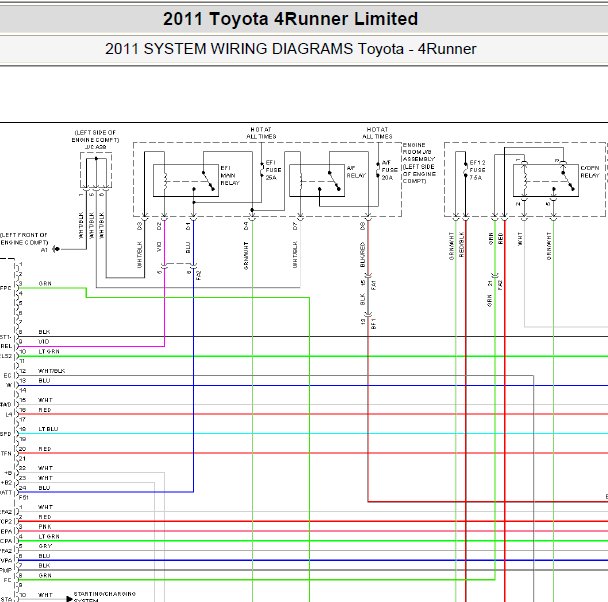Click HOT AT ALL TIMES above EFI fuse
The height and width of the screenshot is (602, 608).
pyautogui.click(x=261, y=133)
